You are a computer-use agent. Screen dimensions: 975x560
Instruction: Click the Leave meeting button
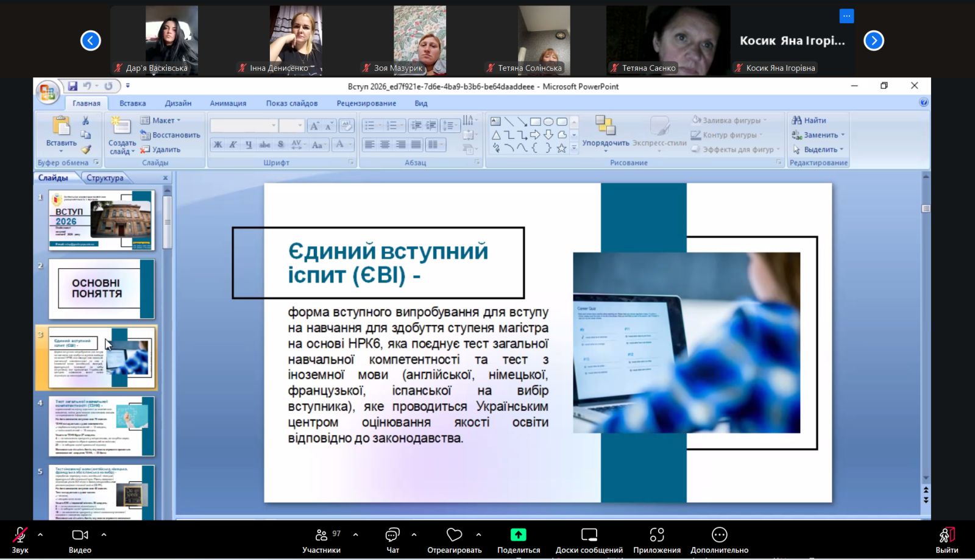(946, 539)
